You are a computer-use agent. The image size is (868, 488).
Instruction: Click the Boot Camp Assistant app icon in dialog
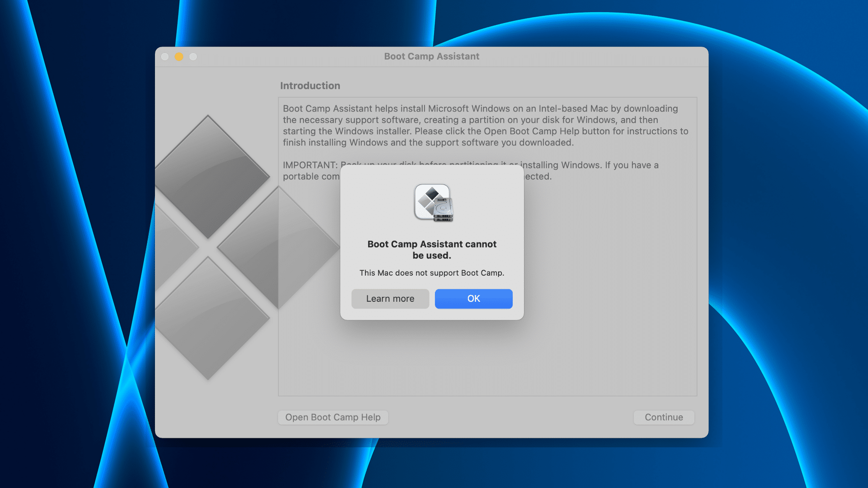click(x=434, y=202)
